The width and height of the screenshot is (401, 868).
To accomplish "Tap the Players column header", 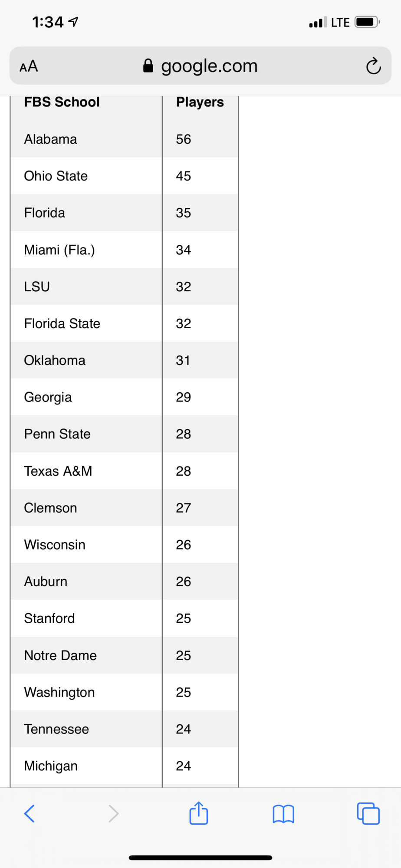I will (200, 102).
